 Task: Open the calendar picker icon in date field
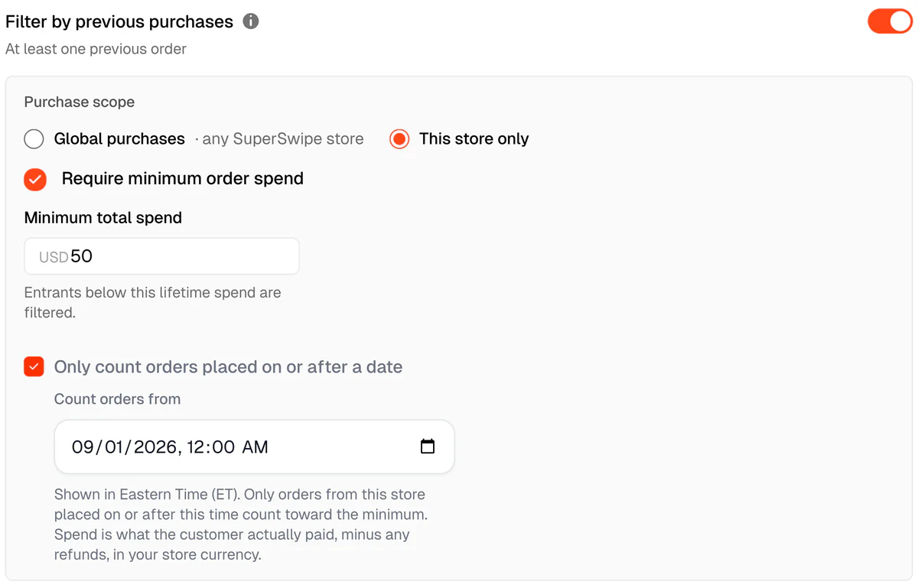point(428,447)
